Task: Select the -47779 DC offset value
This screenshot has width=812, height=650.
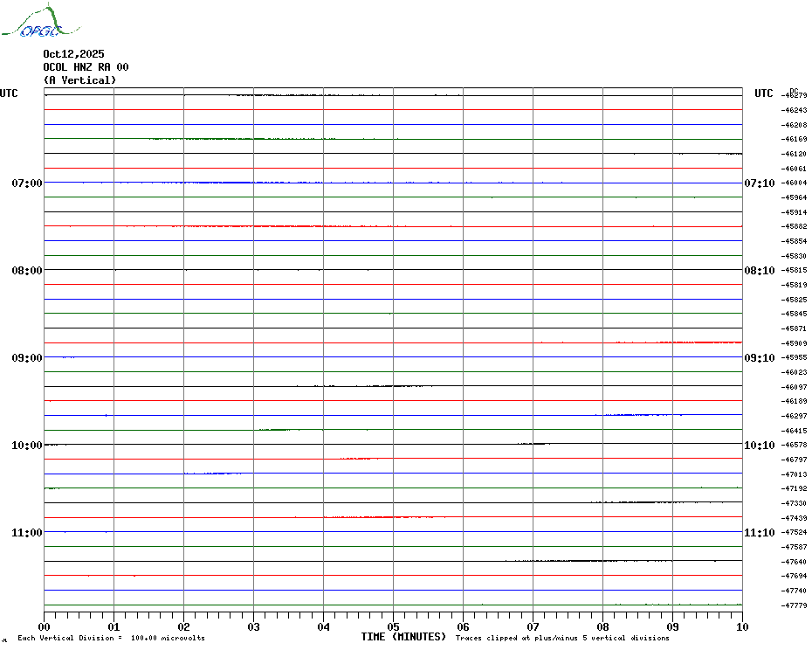Action: tap(795, 605)
